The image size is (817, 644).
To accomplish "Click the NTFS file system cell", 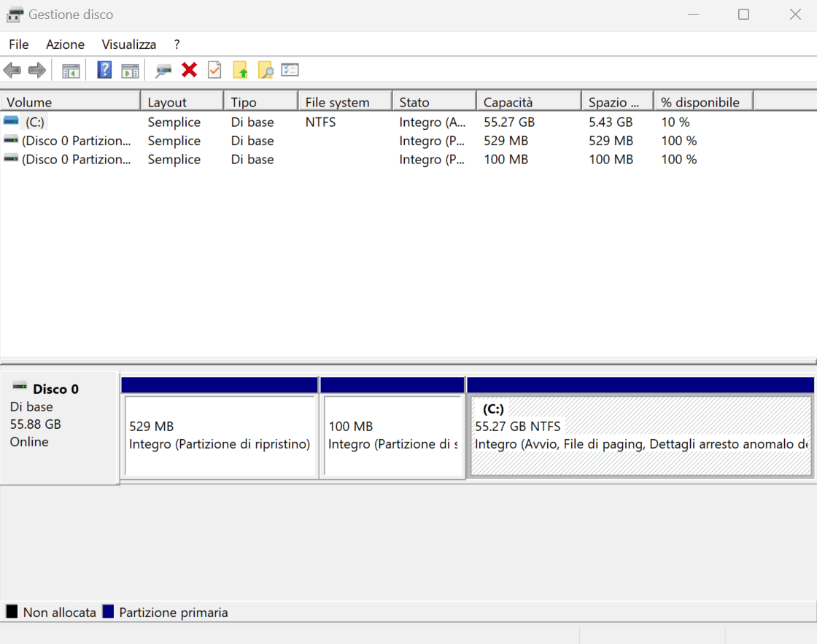I will [x=320, y=122].
